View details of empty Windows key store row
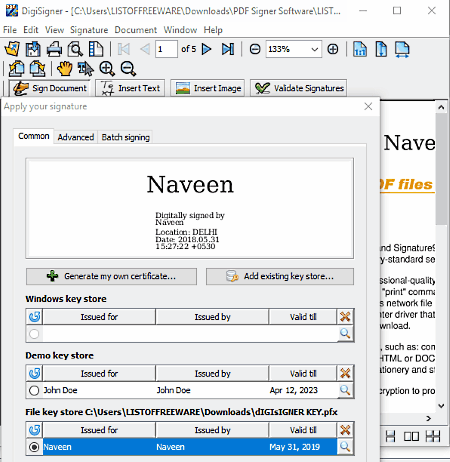 coord(345,333)
